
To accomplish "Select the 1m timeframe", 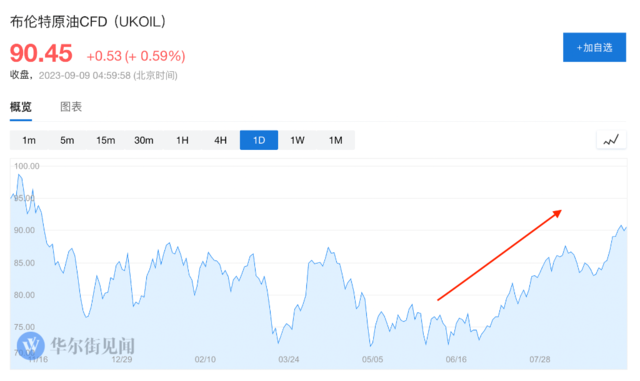I will point(29,140).
